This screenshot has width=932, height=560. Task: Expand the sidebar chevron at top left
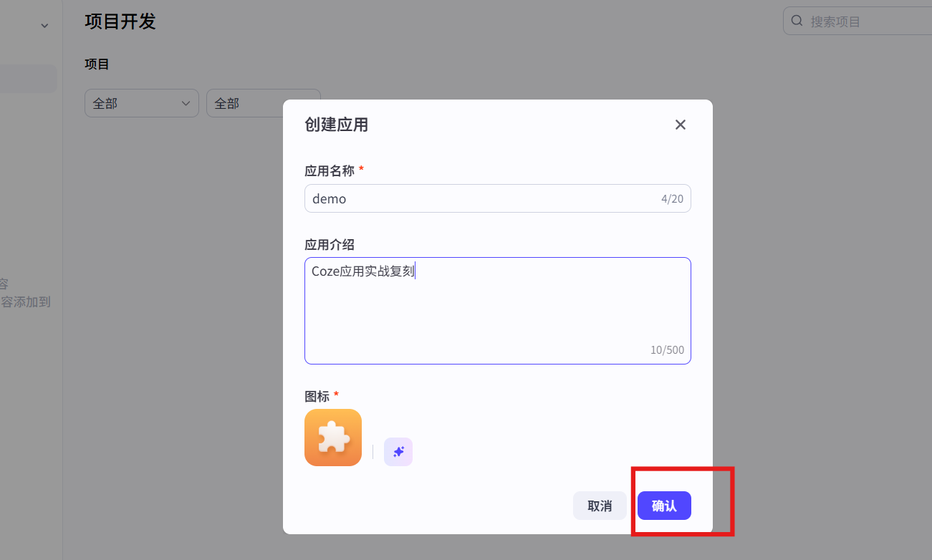tap(44, 26)
